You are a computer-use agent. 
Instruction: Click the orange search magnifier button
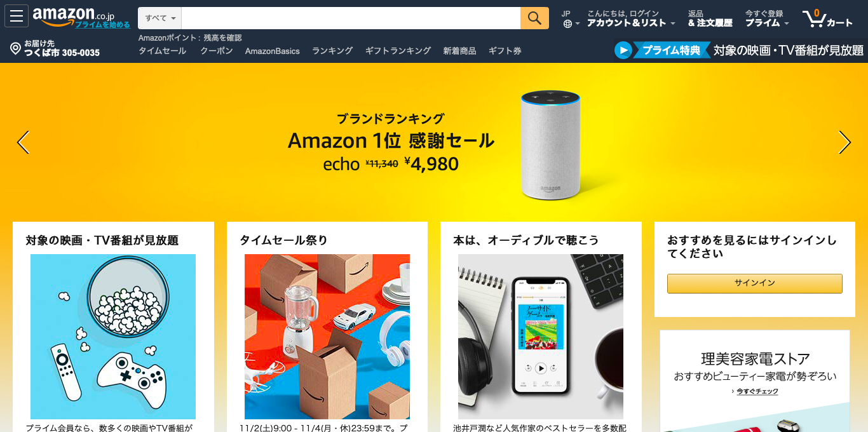[534, 18]
